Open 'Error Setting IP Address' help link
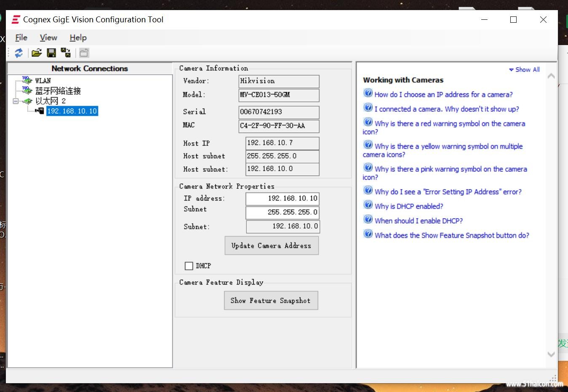The height and width of the screenshot is (392, 568). click(448, 192)
